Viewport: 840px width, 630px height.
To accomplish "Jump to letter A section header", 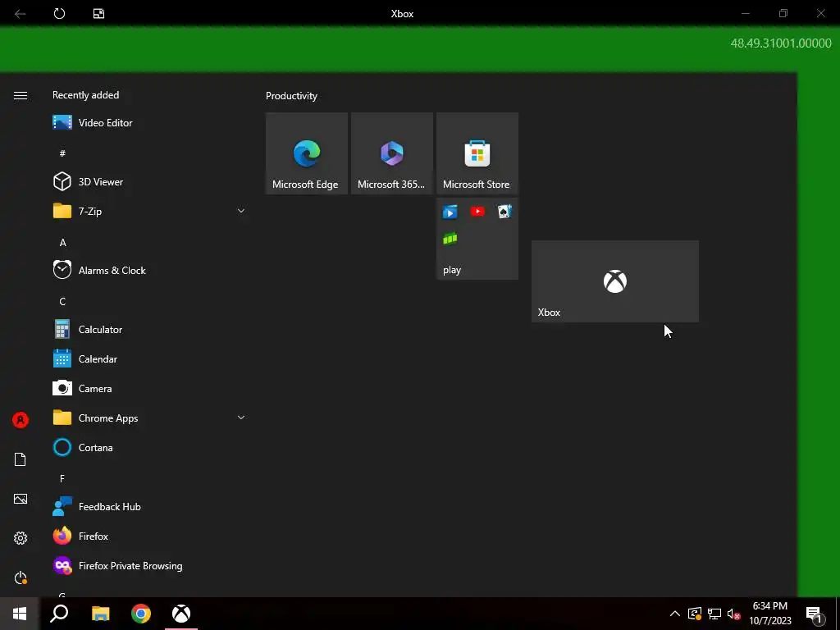I will (62, 243).
